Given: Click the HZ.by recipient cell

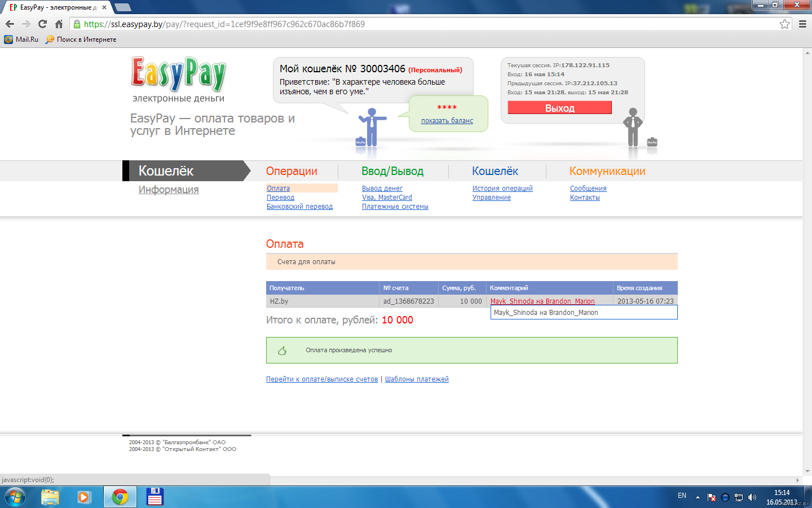Looking at the screenshot, I should pyautogui.click(x=323, y=301).
